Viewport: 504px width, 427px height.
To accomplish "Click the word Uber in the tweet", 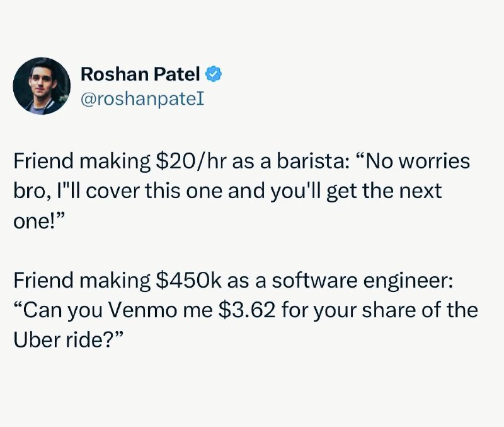I will coord(38,340).
